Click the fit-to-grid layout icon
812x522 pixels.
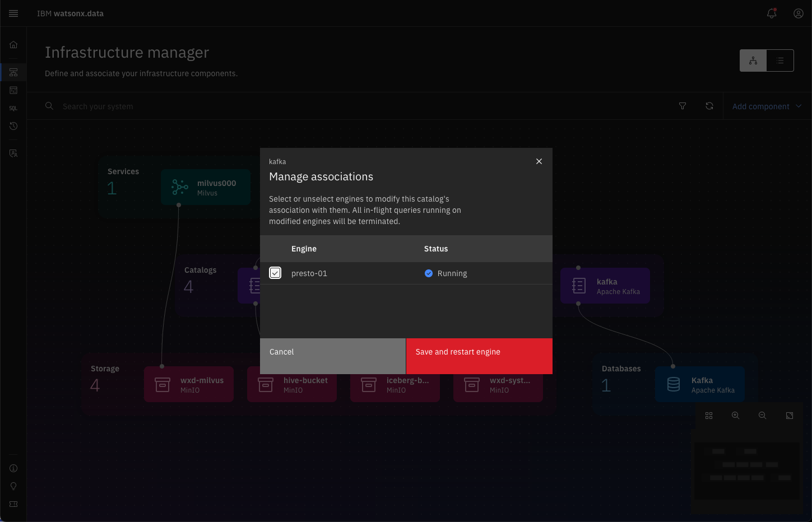709,416
